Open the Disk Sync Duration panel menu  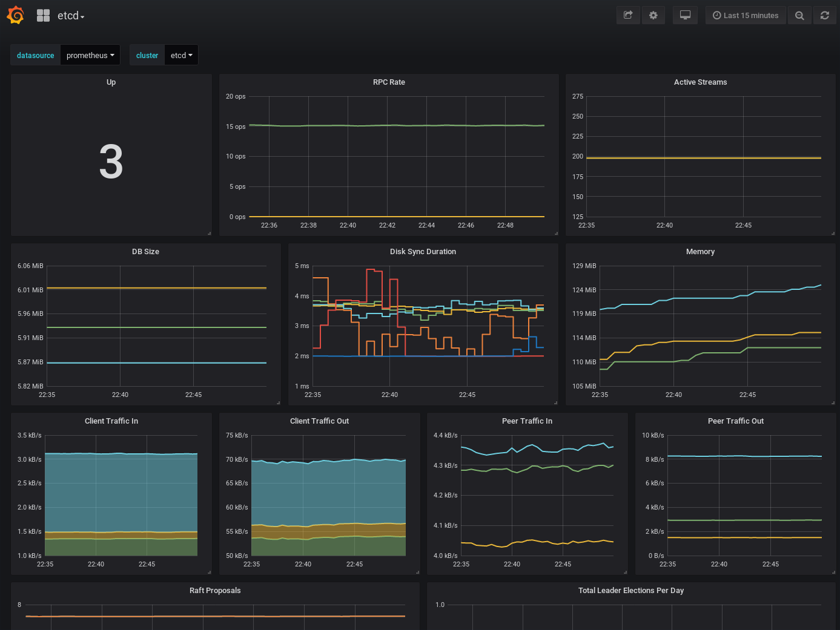pyautogui.click(x=423, y=252)
